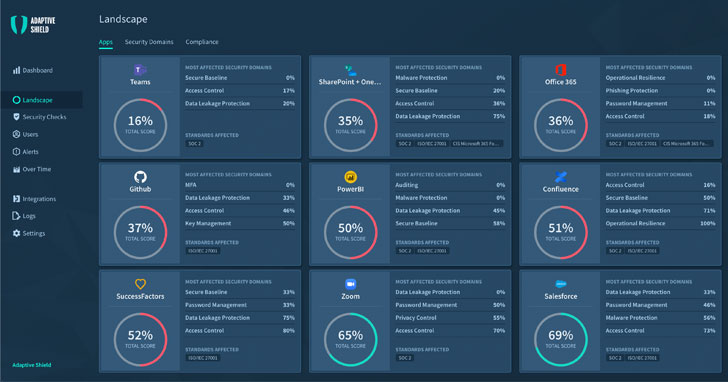This screenshot has height=382, width=728.
Task: Click the Adaptive Shield logo
Action: pos(33,25)
